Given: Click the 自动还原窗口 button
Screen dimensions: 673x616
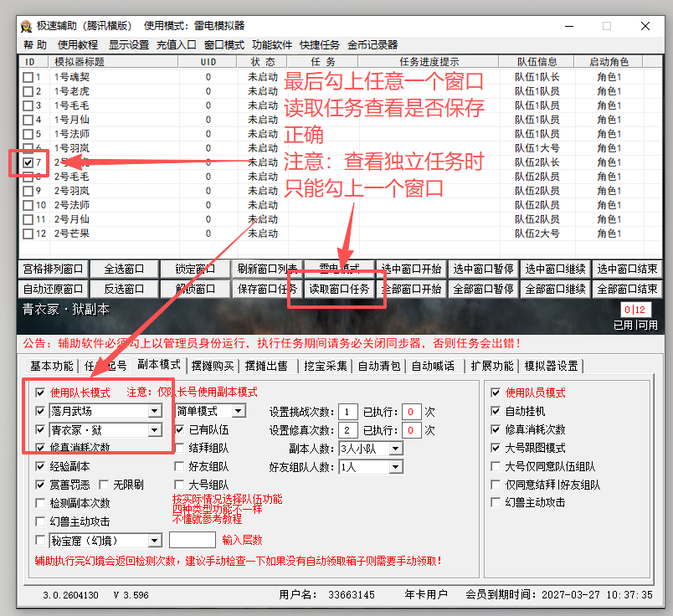Looking at the screenshot, I should pos(54,289).
